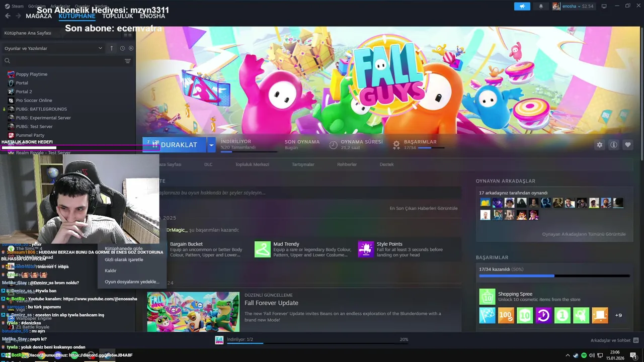This screenshot has height=362, width=644.
Task: Open the Topluluk Merkezi tab
Action: (252, 164)
